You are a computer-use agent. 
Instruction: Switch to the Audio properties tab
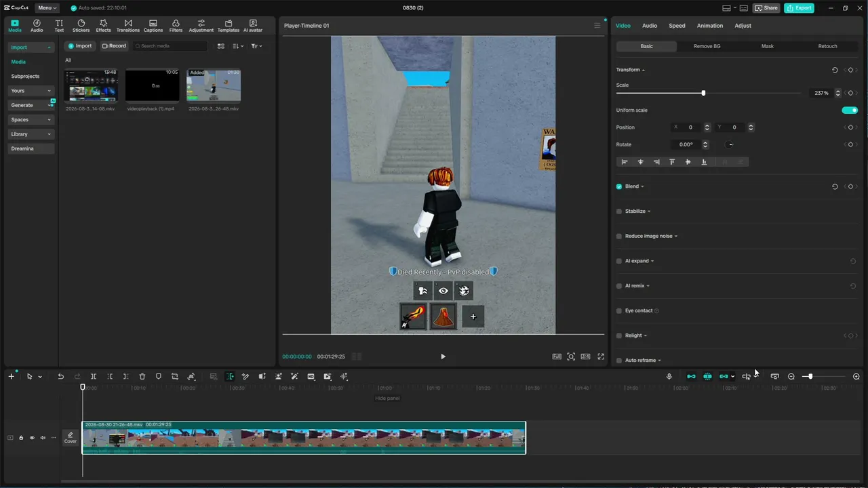click(650, 26)
